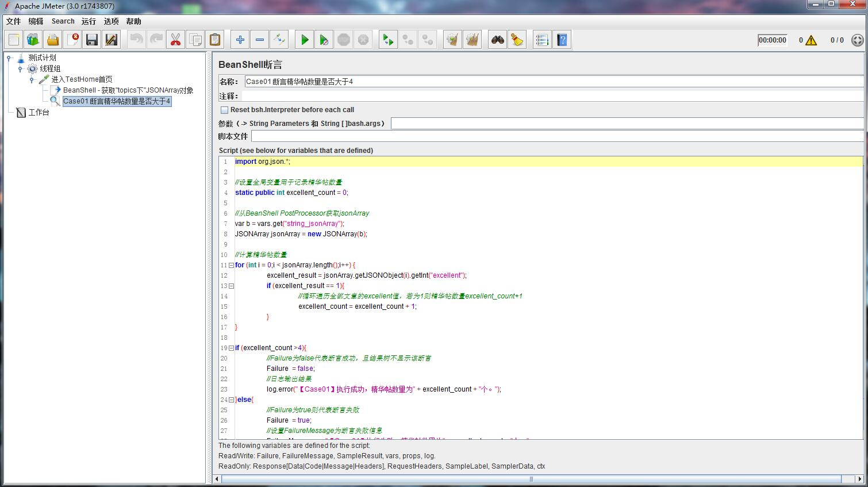Screen dimensions: 868x487
Task: Expand all with the plus icon
Action: [x=240, y=40]
